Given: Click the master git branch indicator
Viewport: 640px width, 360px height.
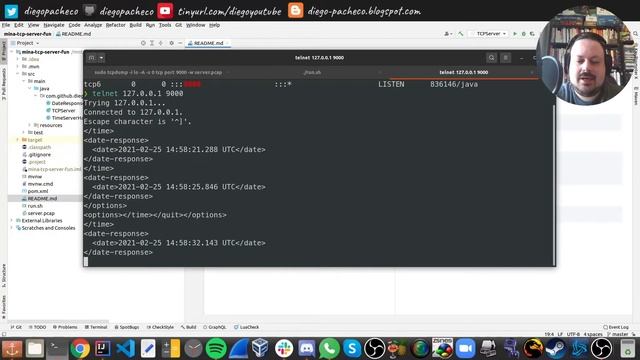Looking at the screenshot, I should point(618,334).
